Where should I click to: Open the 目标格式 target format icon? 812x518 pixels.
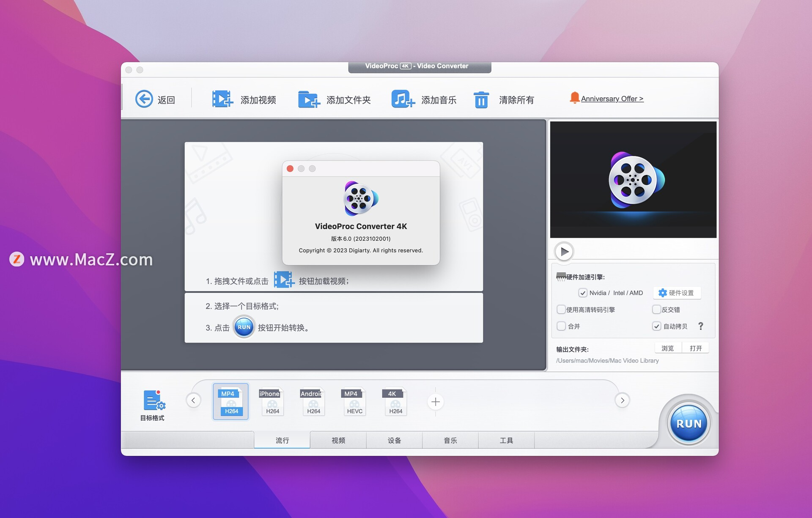pyautogui.click(x=154, y=400)
